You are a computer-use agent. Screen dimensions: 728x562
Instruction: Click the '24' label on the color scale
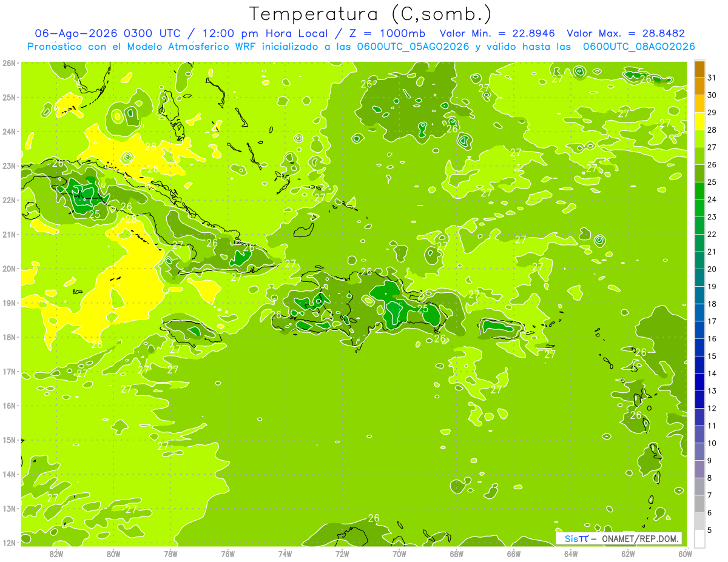(x=712, y=199)
